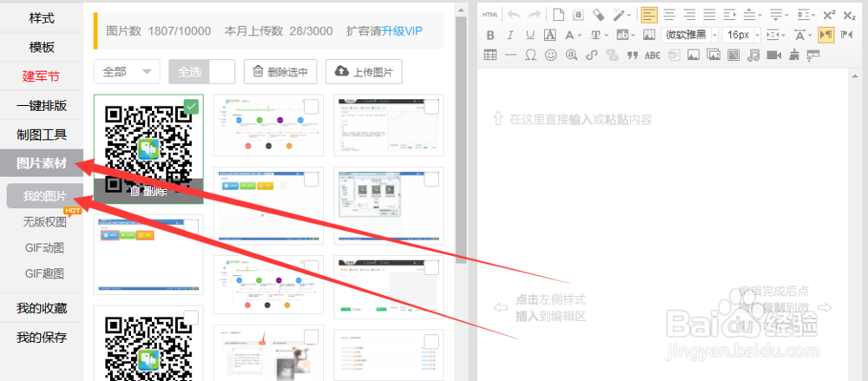Open the 全部 category dropdown

pyautogui.click(x=127, y=71)
